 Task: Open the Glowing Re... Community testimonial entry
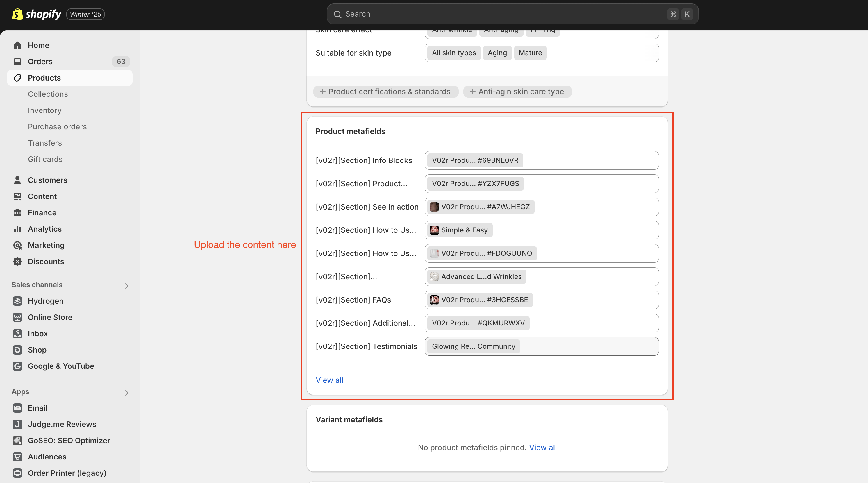(474, 346)
